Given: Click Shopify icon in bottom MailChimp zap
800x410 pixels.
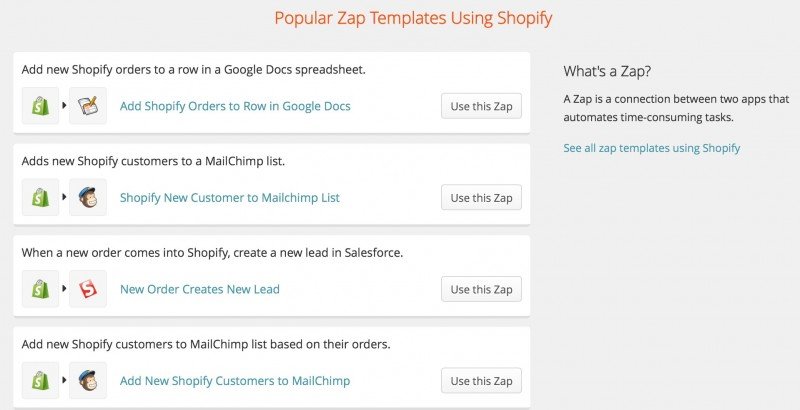Looking at the screenshot, I should (40, 380).
